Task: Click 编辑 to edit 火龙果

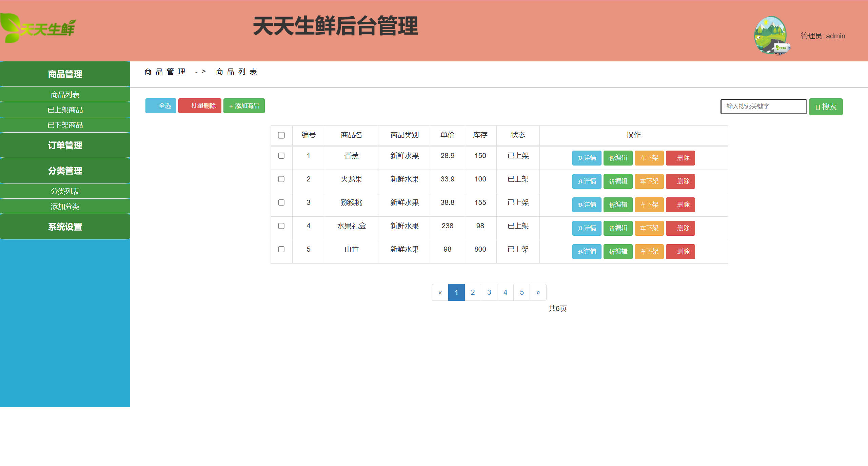Action: [618, 181]
